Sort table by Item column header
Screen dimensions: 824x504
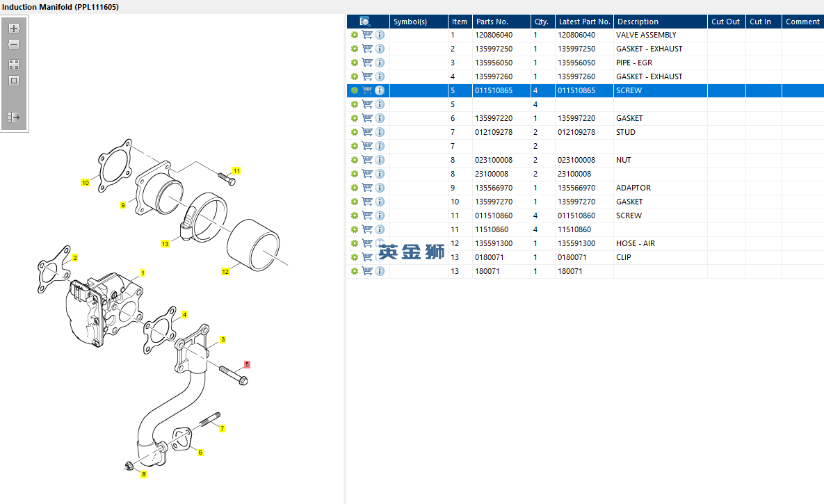pyautogui.click(x=460, y=22)
